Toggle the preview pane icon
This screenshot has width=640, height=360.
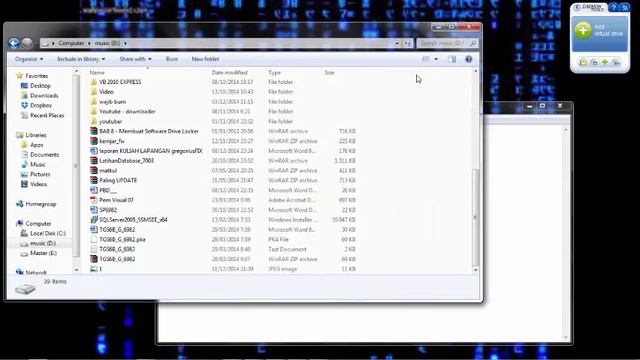(452, 59)
